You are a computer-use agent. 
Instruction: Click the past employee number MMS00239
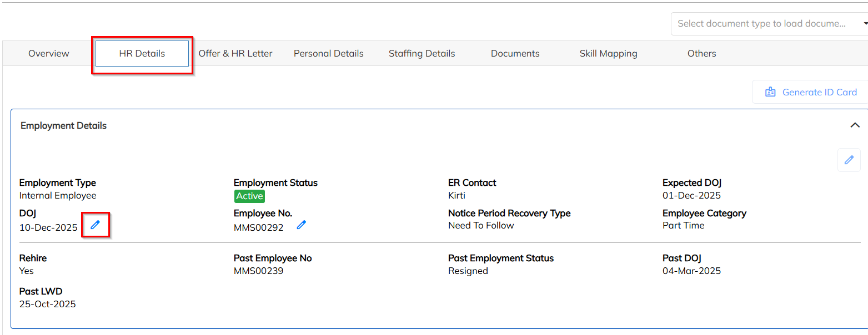point(258,271)
